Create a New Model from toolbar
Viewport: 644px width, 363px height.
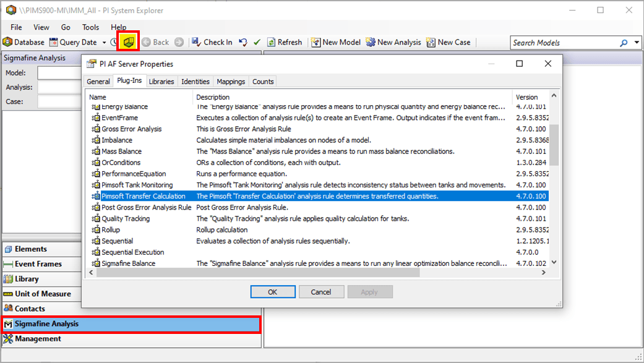316,42
